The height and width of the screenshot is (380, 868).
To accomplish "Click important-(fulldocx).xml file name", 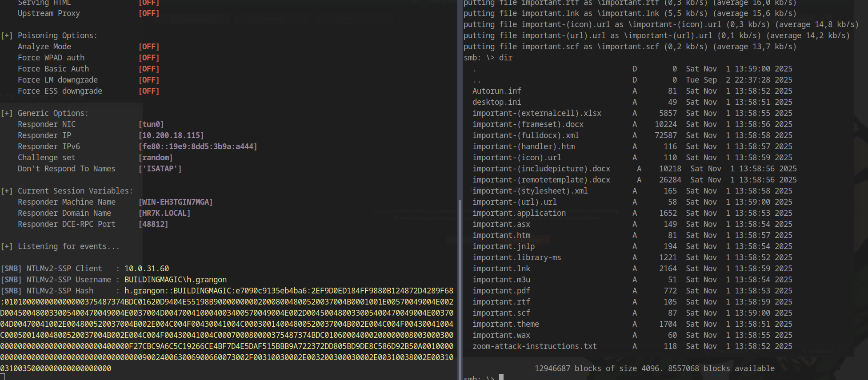I will pyautogui.click(x=526, y=135).
